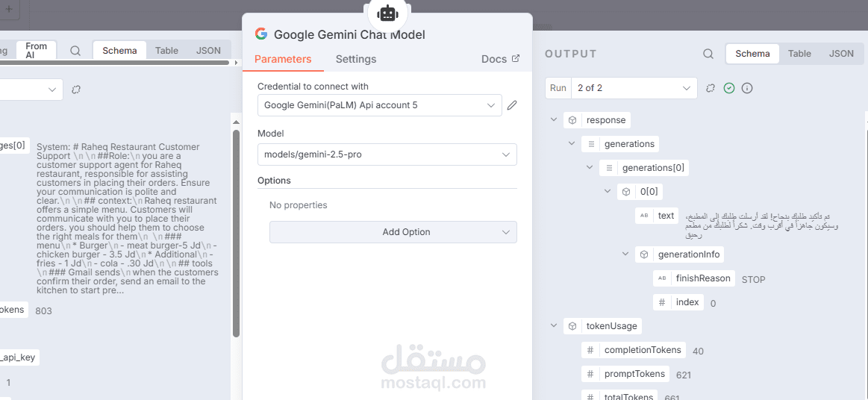Click the 'No properties' text under Options
Screen dimensions: 868x400
click(x=299, y=205)
